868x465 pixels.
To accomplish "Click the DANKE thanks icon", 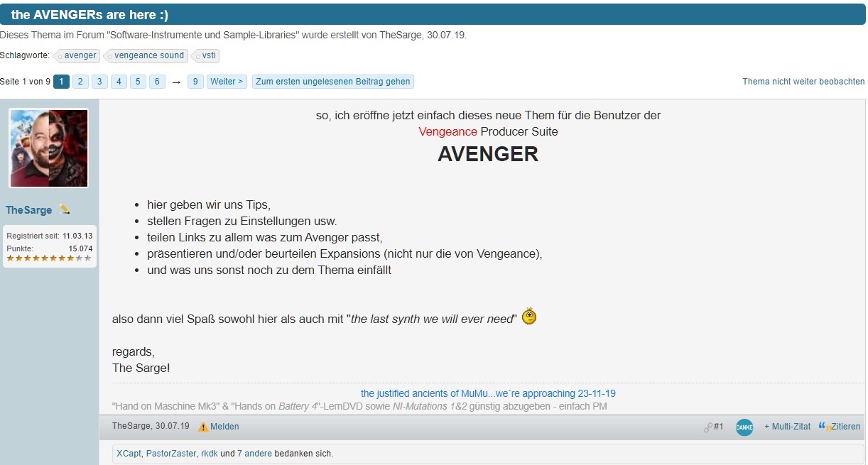I will 744,427.
